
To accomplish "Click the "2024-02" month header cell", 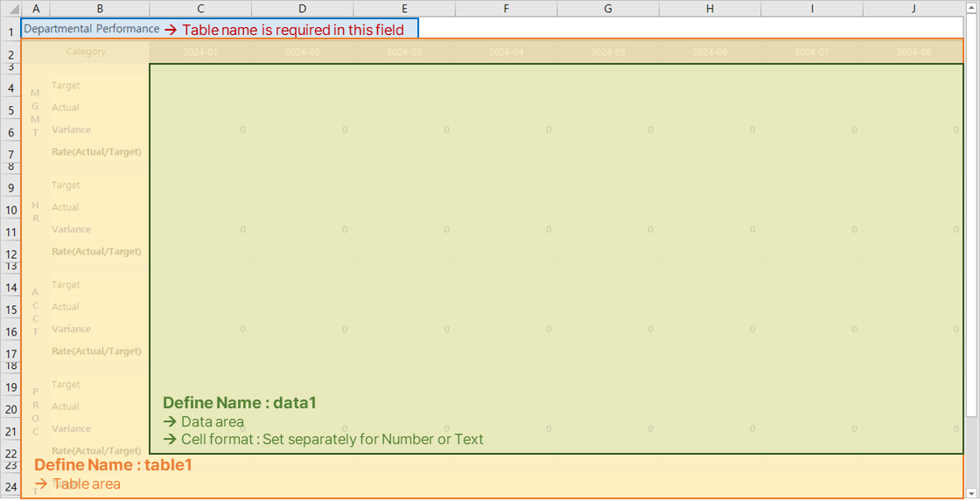I will pyautogui.click(x=303, y=52).
